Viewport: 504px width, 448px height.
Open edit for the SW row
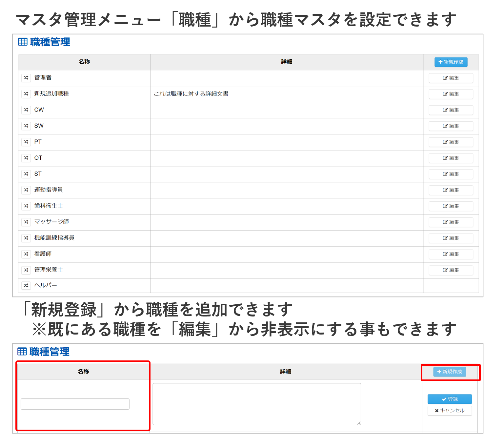click(451, 126)
